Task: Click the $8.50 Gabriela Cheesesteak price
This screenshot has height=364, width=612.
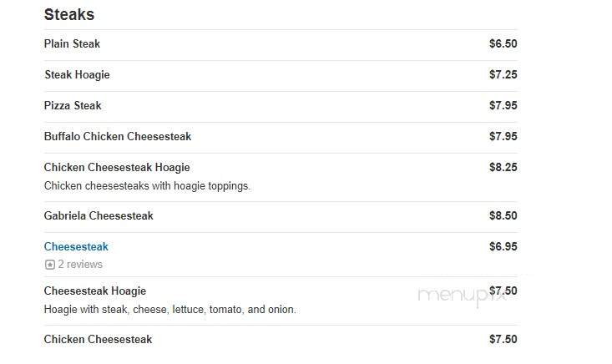Action: [x=503, y=215]
